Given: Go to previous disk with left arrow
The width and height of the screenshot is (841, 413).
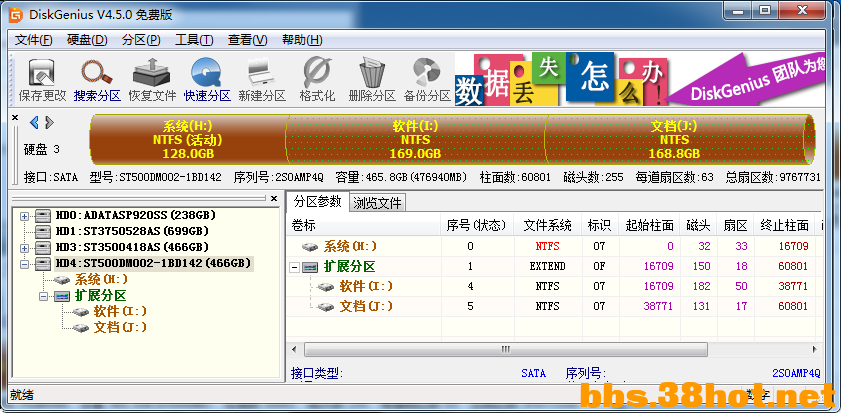Looking at the screenshot, I should (x=34, y=123).
